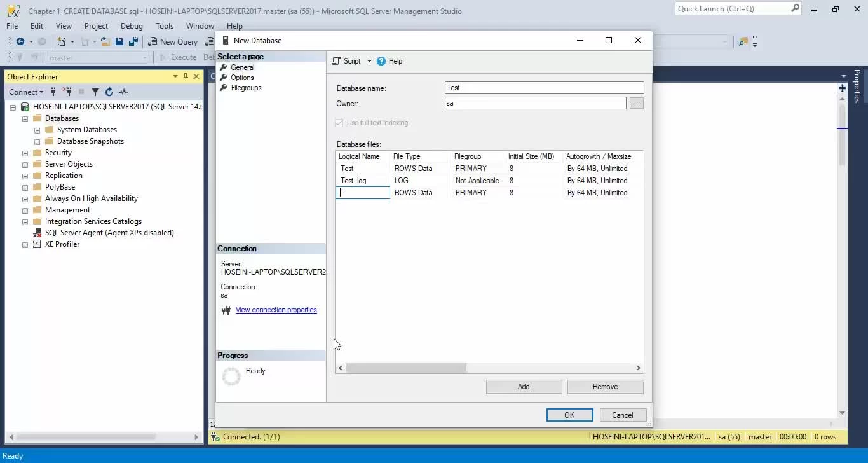Open the Object Explorer window options arrow

175,76
